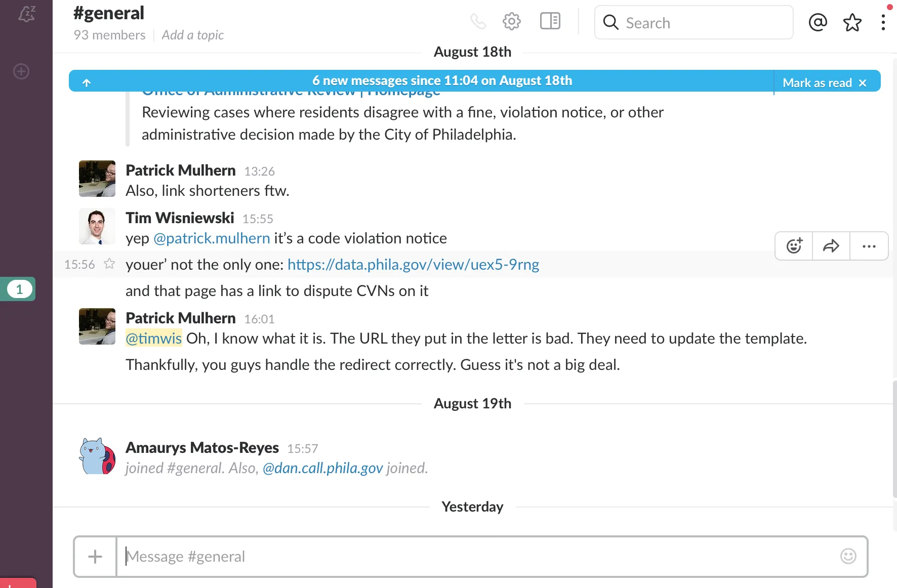Open the more options vertical dots menu
The width and height of the screenshot is (897, 588).
[x=883, y=22]
